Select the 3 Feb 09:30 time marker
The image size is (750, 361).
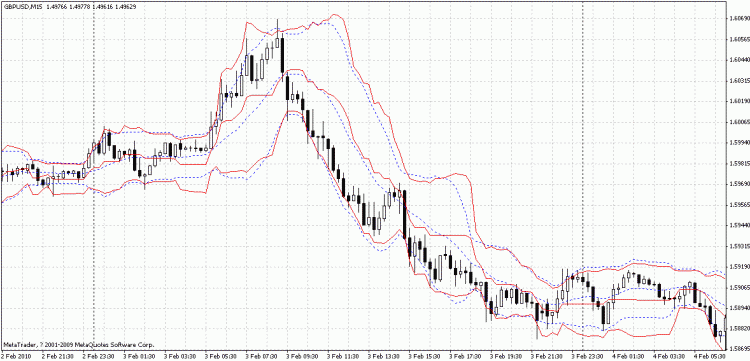(301, 357)
